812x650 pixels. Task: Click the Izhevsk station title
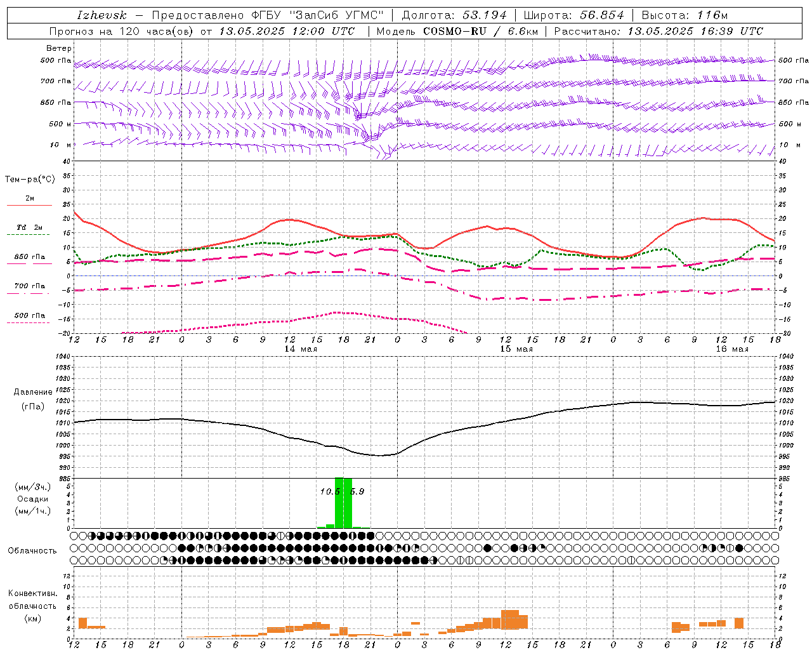pyautogui.click(x=101, y=15)
